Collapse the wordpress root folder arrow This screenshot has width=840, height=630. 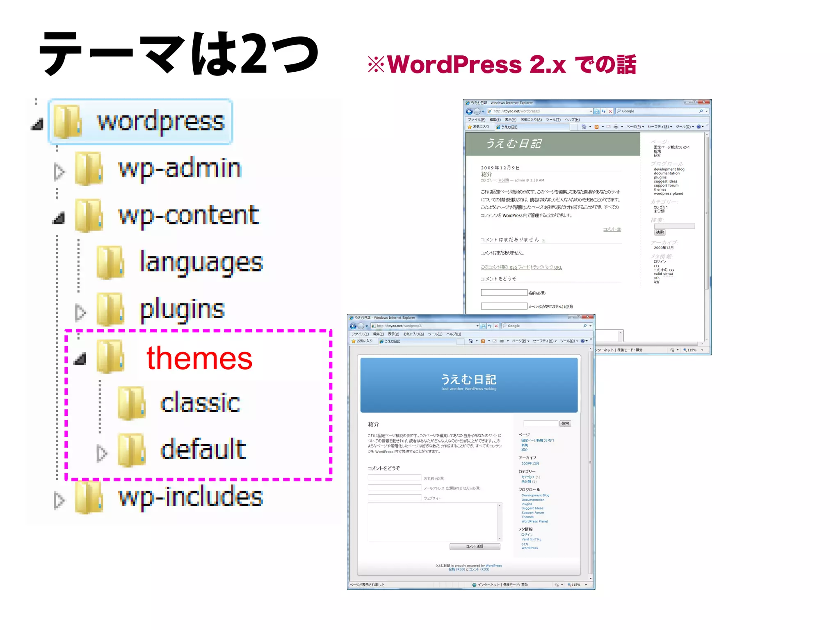(38, 124)
